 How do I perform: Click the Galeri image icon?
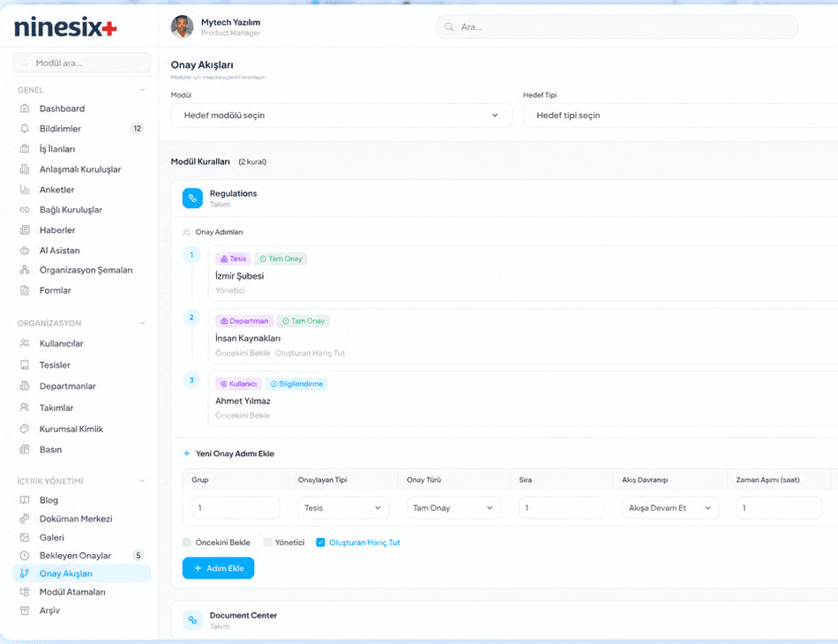click(x=25, y=537)
